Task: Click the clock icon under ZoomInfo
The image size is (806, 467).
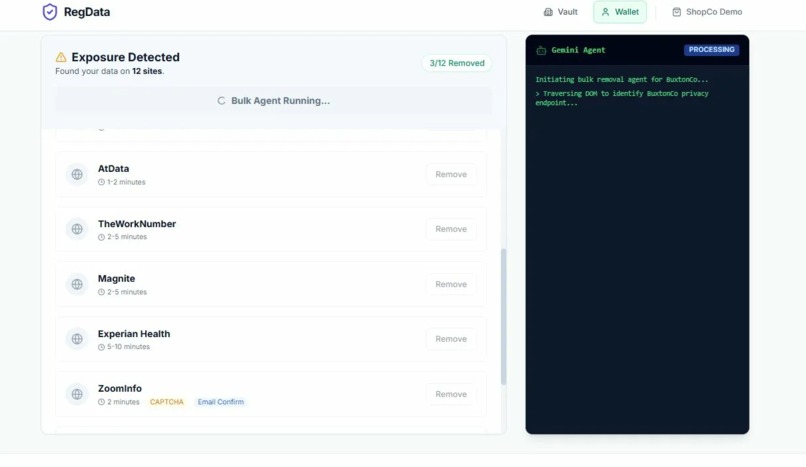Action: pos(101,402)
